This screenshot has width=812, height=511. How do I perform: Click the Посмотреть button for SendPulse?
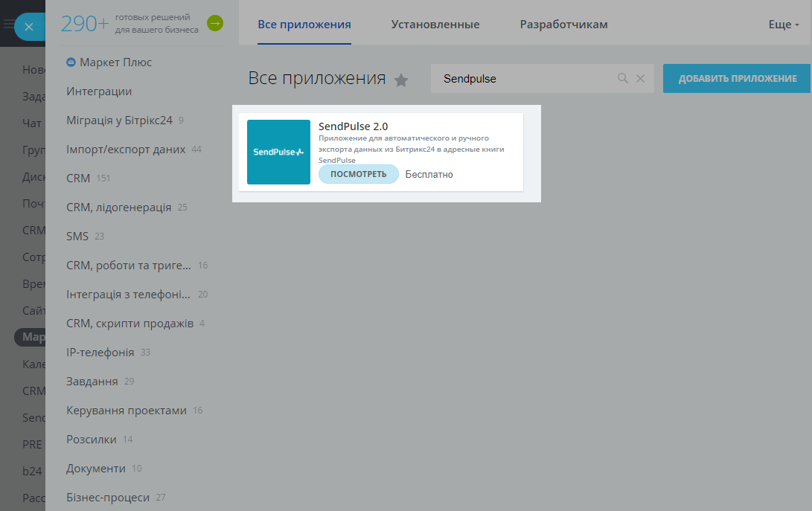[358, 174]
